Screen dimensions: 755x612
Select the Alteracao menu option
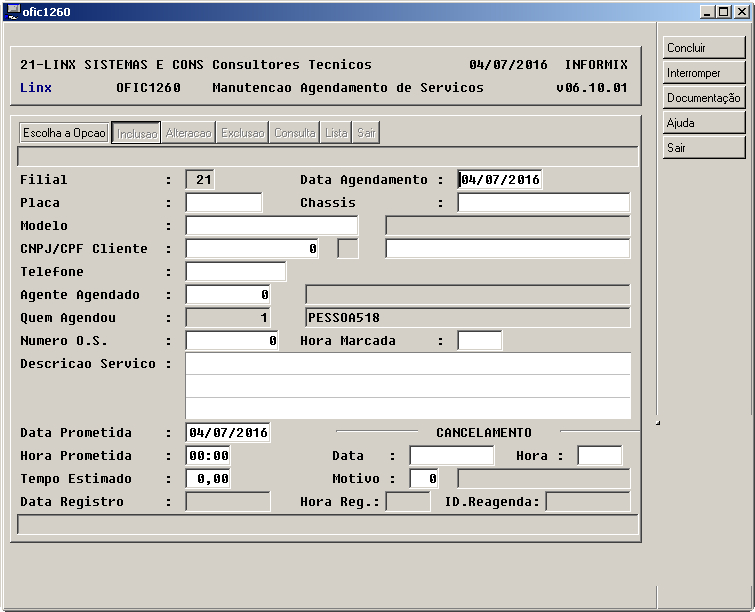coord(188,132)
